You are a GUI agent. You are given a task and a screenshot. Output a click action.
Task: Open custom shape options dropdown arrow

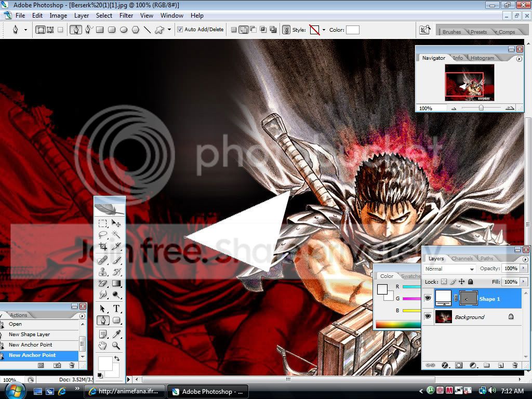(169, 30)
